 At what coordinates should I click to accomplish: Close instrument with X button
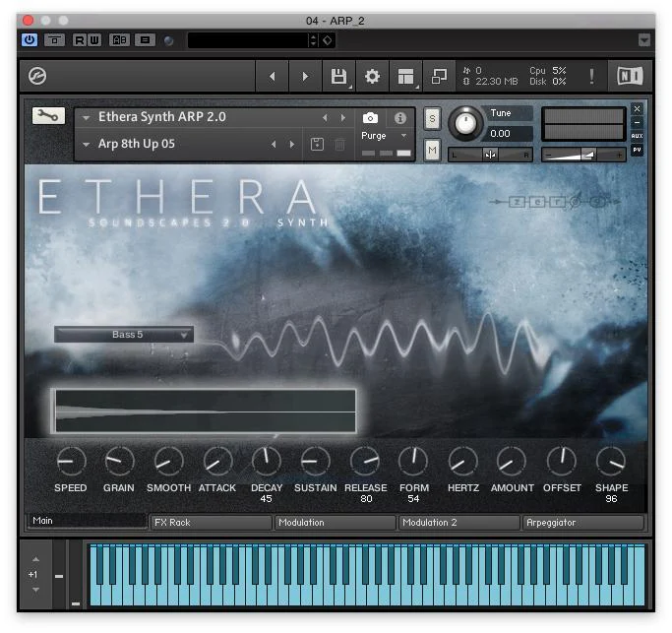pos(637,109)
